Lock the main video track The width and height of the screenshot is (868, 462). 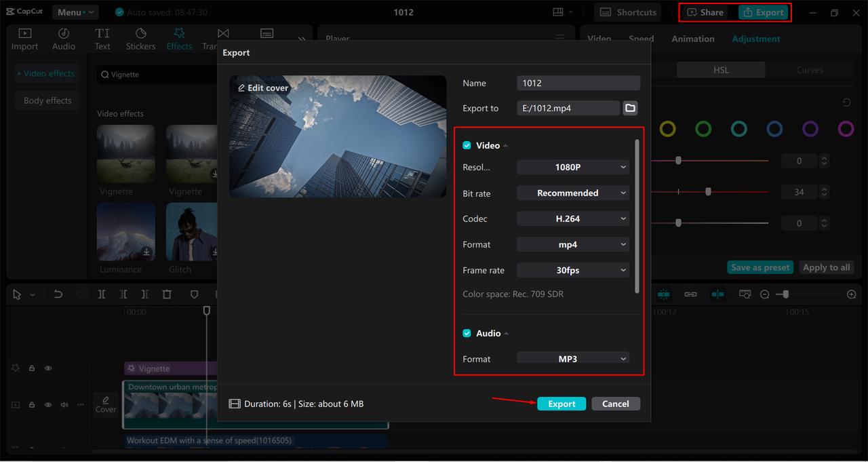pos(32,405)
